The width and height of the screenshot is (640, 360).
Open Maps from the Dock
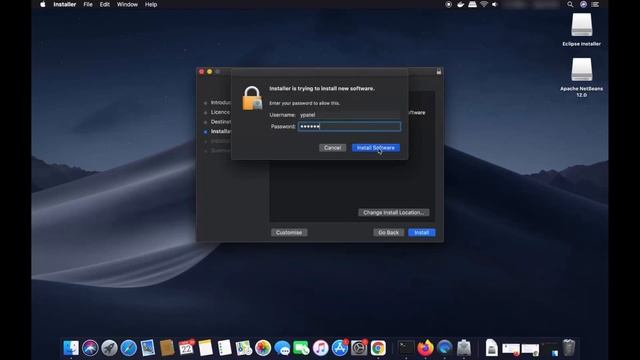pyautogui.click(x=244, y=348)
